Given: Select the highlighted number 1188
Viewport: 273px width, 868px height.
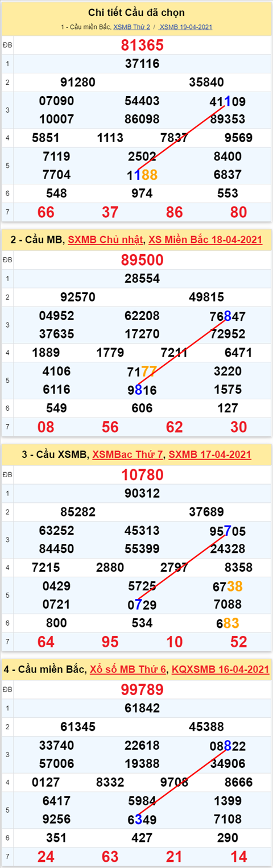Looking at the screenshot, I should (142, 175).
